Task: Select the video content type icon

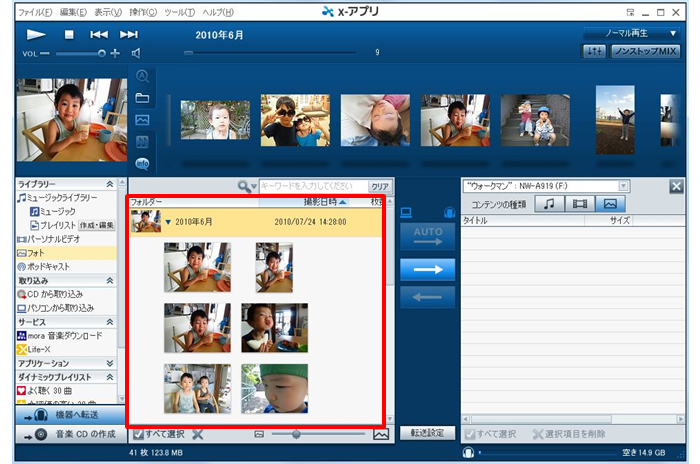Action: (x=579, y=204)
